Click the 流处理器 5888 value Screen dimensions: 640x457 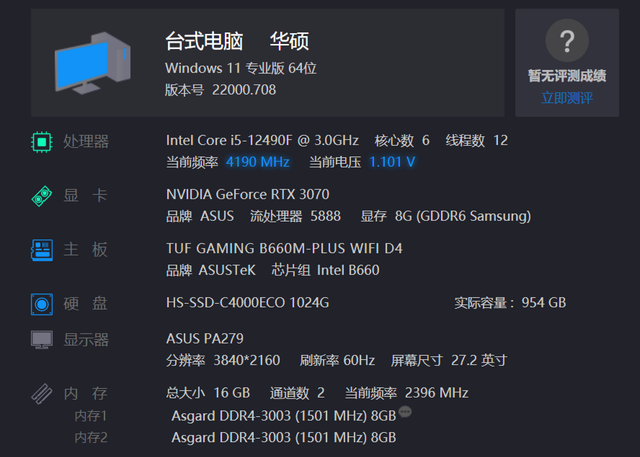point(295,216)
